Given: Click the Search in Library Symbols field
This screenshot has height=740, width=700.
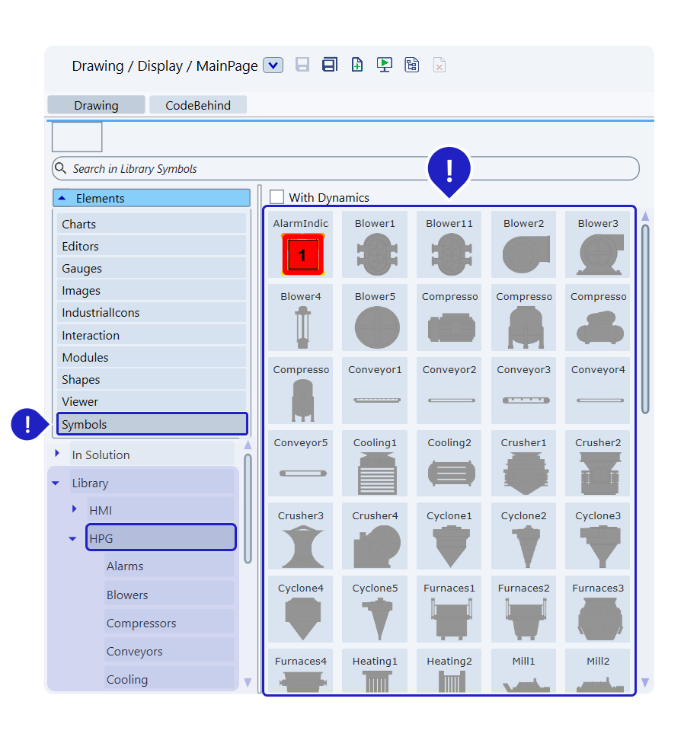Looking at the screenshot, I should (345, 169).
